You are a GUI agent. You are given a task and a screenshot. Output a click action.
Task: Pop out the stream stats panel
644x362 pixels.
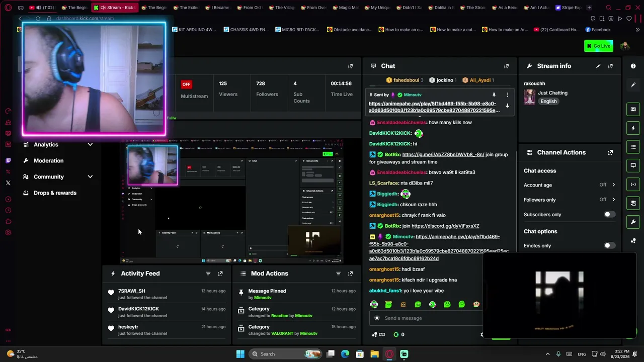pos(350,66)
